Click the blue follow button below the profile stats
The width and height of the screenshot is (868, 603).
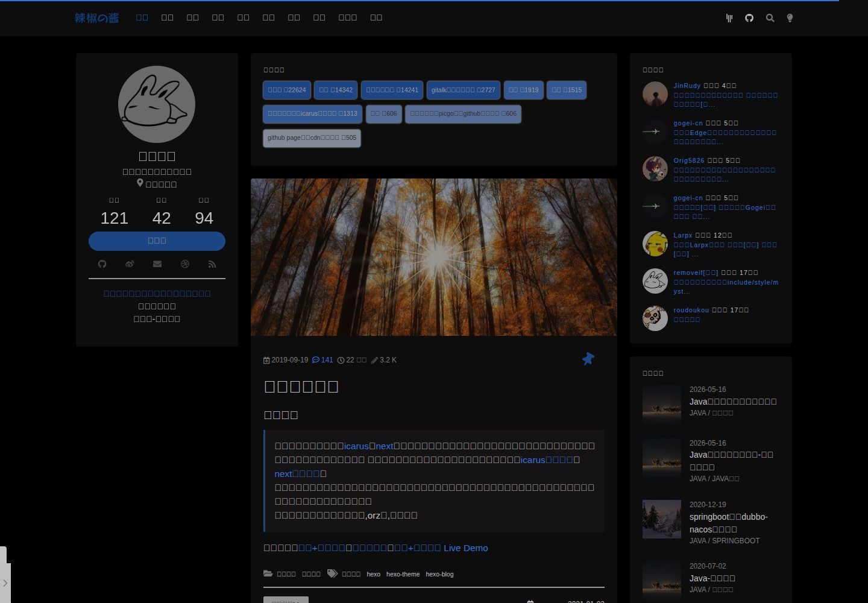click(x=157, y=241)
